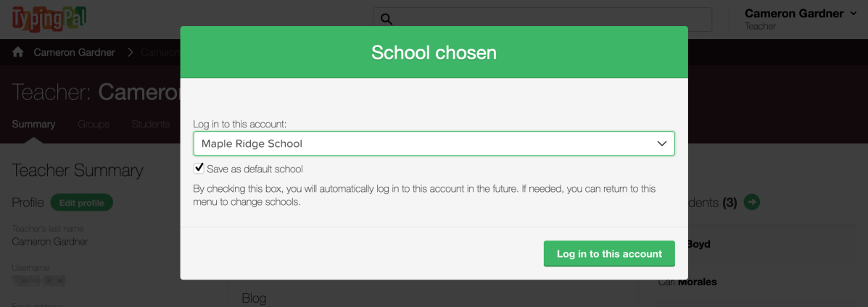The height and width of the screenshot is (307, 868).
Task: Click the Typing Pal logo
Action: point(50,17)
